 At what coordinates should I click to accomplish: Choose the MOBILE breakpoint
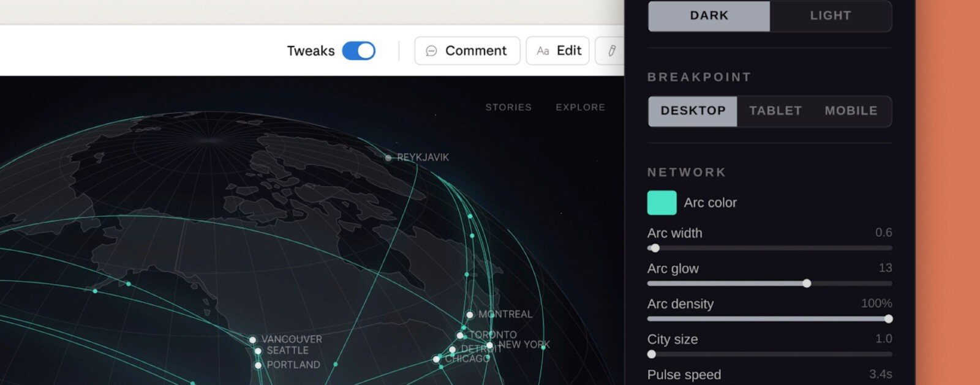[851, 111]
